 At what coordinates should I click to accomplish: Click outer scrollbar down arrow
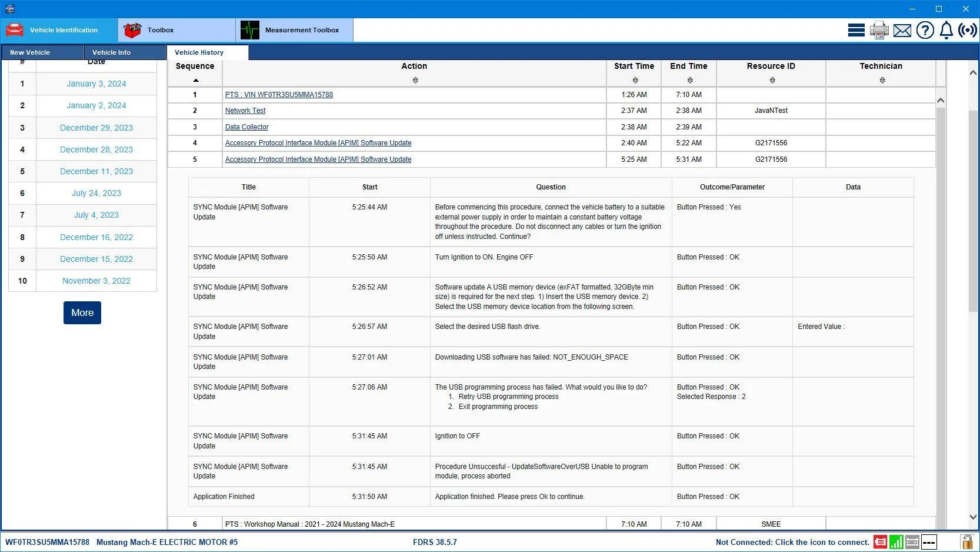point(973,517)
